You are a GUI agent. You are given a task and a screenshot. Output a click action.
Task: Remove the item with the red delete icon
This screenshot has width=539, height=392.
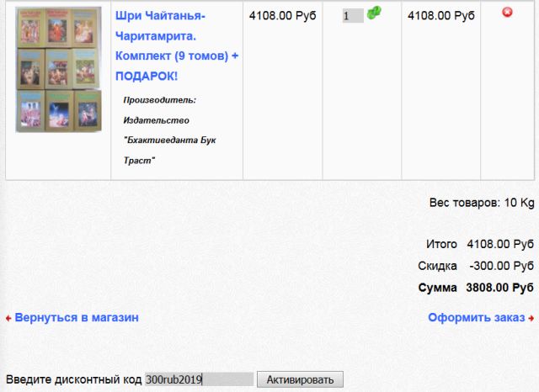(507, 12)
